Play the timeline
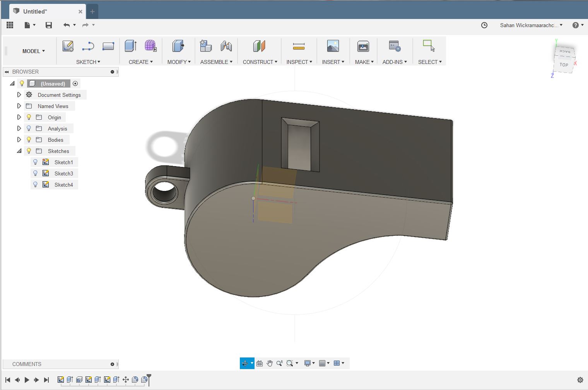The height and width of the screenshot is (390, 588). 27,380
